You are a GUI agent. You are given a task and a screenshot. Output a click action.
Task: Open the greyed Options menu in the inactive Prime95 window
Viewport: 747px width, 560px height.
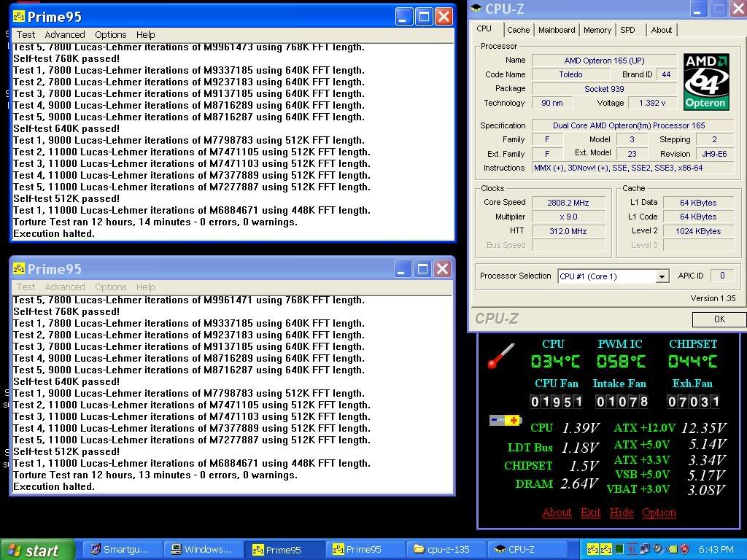point(111,287)
